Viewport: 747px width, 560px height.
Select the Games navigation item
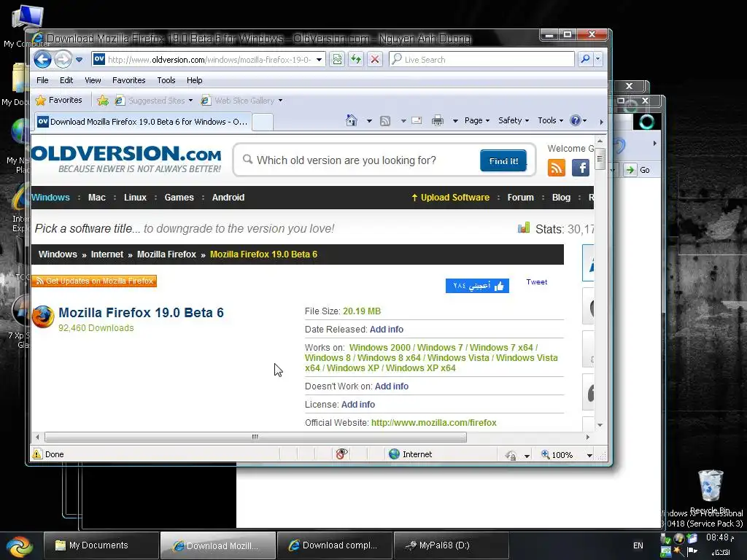179,197
